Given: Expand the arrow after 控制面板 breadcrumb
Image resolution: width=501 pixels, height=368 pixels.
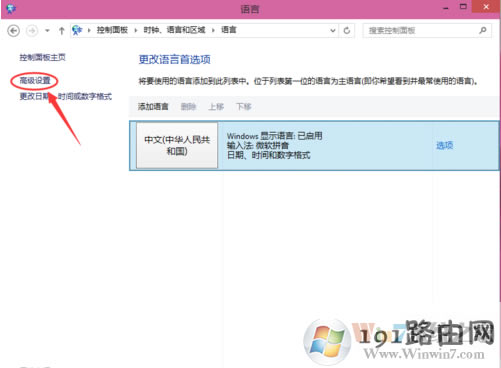Looking at the screenshot, I should 136,30.
